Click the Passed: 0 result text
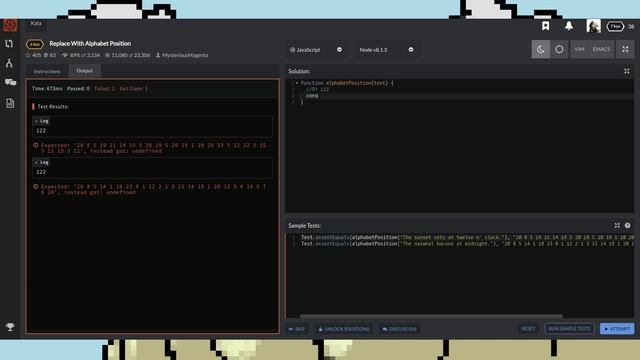Image resolution: width=640 pixels, height=360 pixels. (78, 89)
